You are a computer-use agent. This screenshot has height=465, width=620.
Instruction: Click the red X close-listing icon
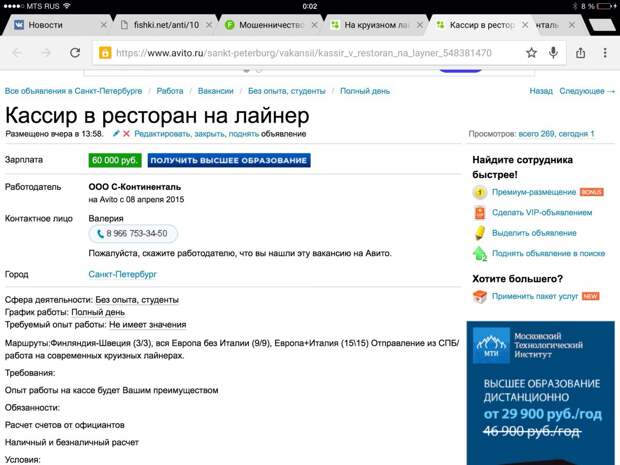[x=126, y=134]
